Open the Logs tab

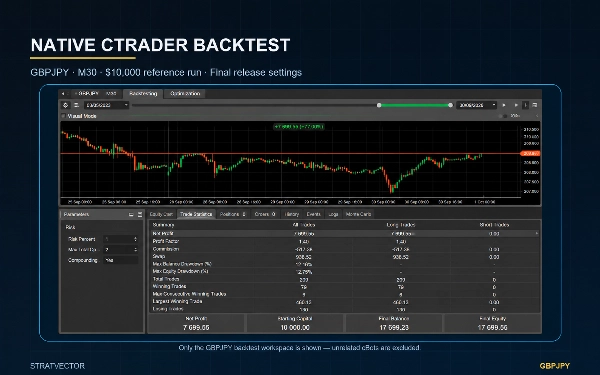333,214
